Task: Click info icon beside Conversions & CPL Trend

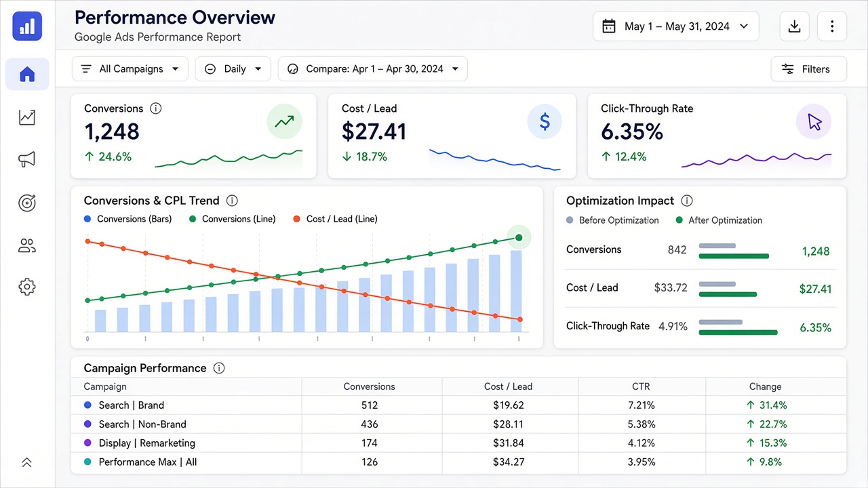Action: 232,201
